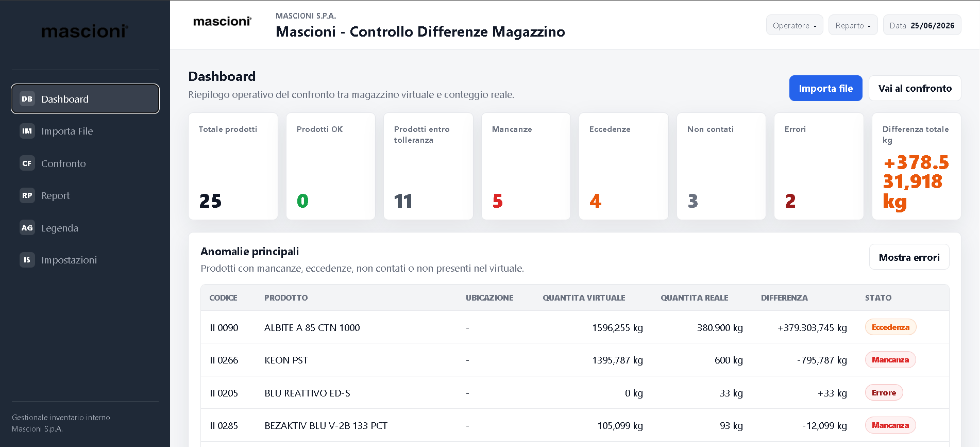Click code II 0266 in table
The width and height of the screenshot is (980, 447).
pos(224,360)
